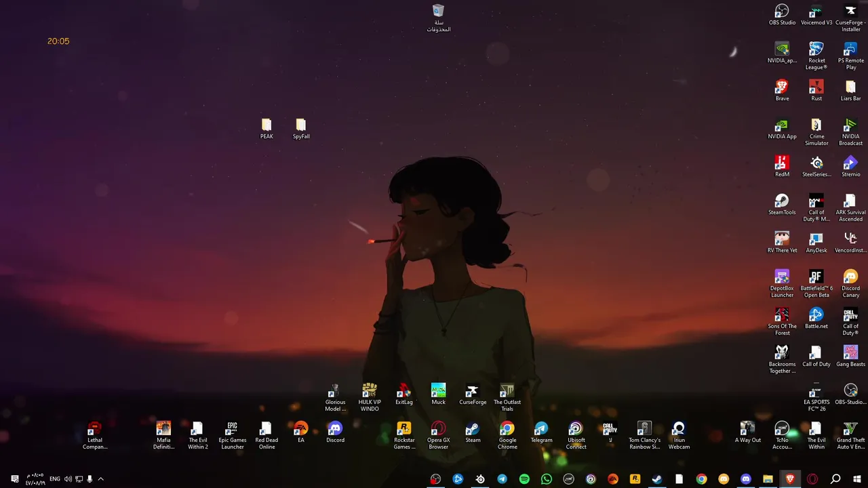Image resolution: width=868 pixels, height=488 pixels.
Task: Select the Grand Theft Auto V shortcut
Action: click(850, 435)
